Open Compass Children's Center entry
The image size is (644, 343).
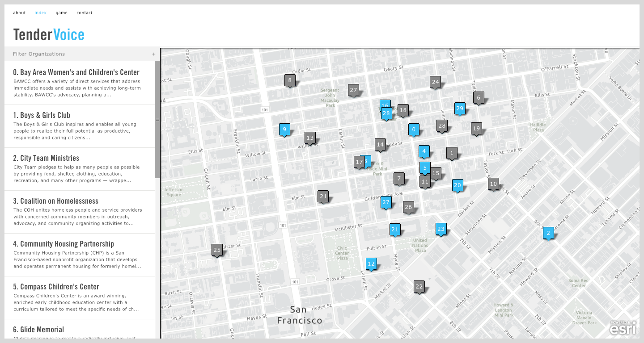[x=80, y=298]
